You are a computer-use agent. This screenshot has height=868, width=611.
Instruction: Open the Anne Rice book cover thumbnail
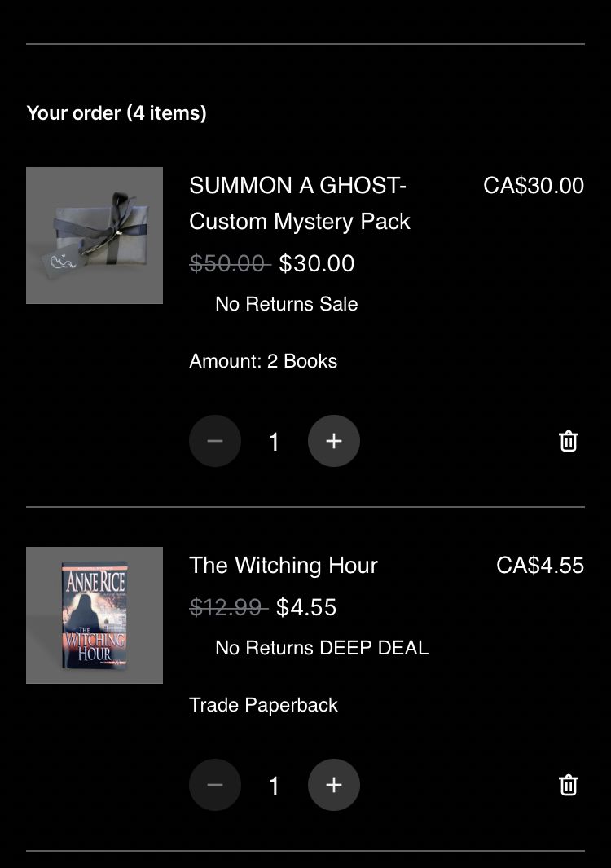click(95, 615)
